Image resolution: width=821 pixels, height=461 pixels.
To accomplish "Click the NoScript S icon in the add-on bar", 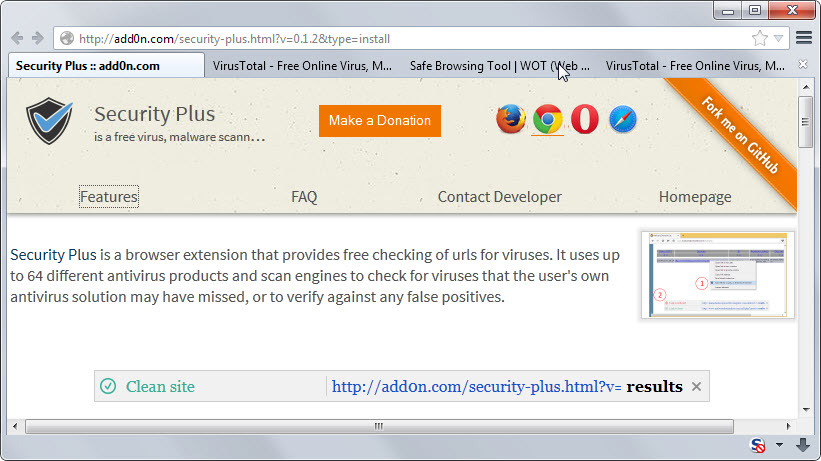I will tap(757, 445).
